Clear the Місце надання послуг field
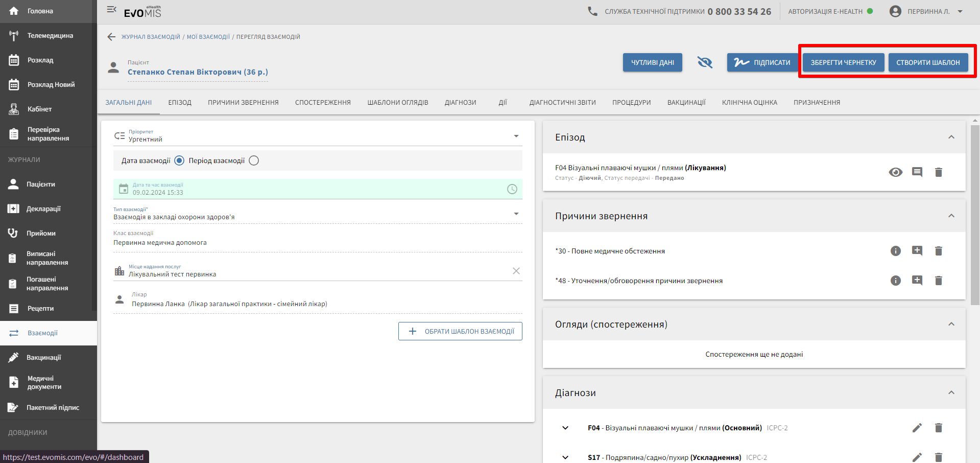The image size is (980, 463). pos(516,271)
